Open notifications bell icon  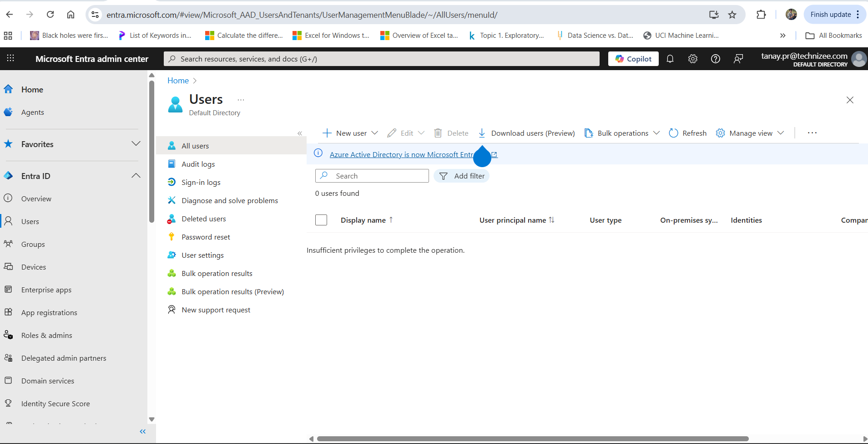pyautogui.click(x=670, y=59)
